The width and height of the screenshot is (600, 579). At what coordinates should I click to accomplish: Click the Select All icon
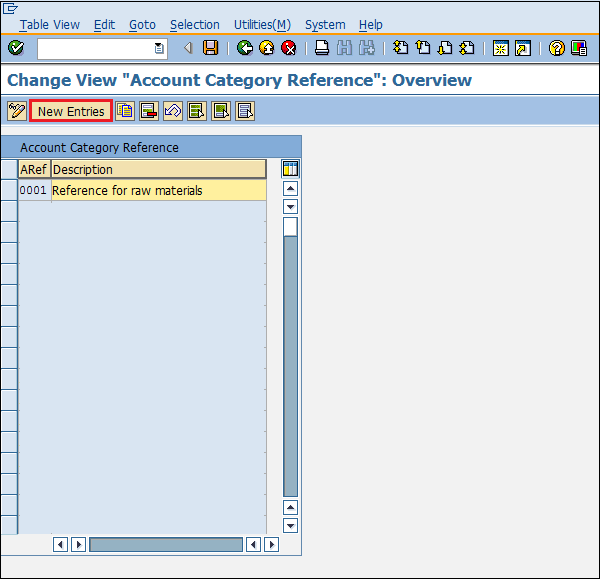pos(197,111)
